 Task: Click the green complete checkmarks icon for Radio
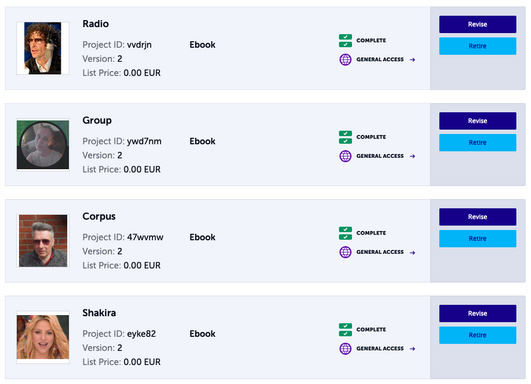tap(345, 41)
